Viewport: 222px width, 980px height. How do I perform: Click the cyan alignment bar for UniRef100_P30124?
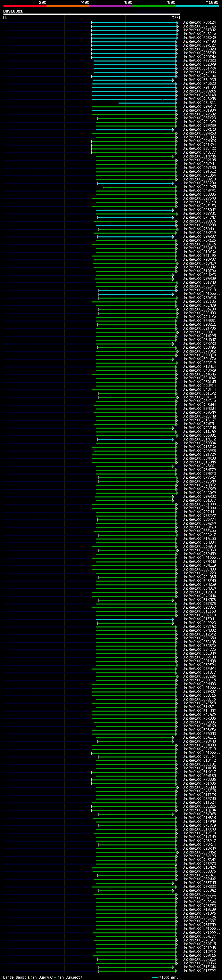click(135, 23)
